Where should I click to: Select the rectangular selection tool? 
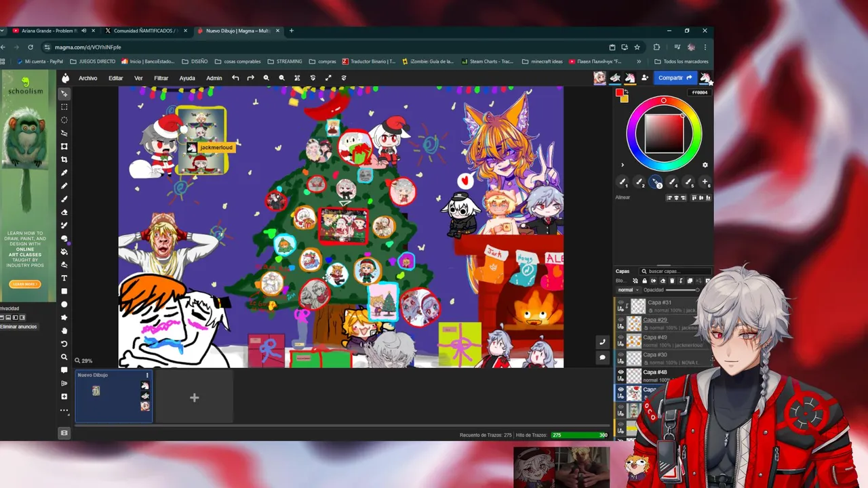[64, 107]
